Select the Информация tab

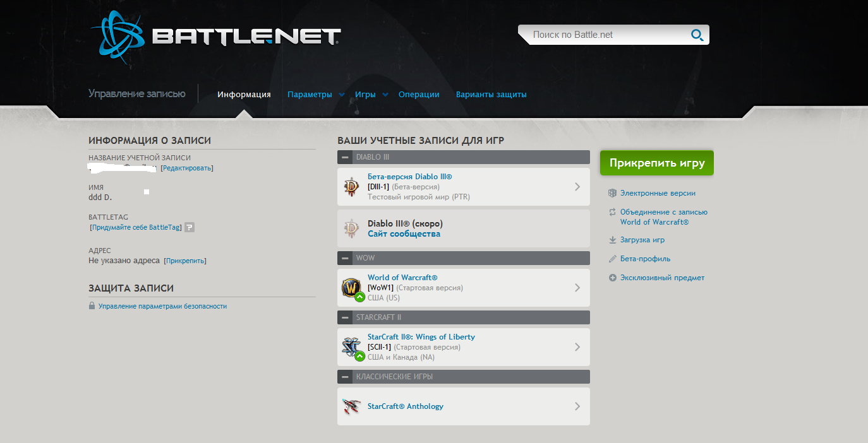tap(244, 95)
